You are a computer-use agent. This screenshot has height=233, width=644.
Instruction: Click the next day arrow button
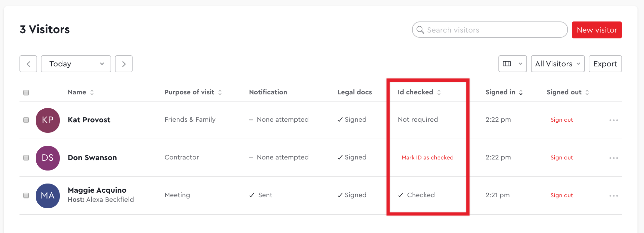[x=124, y=64]
